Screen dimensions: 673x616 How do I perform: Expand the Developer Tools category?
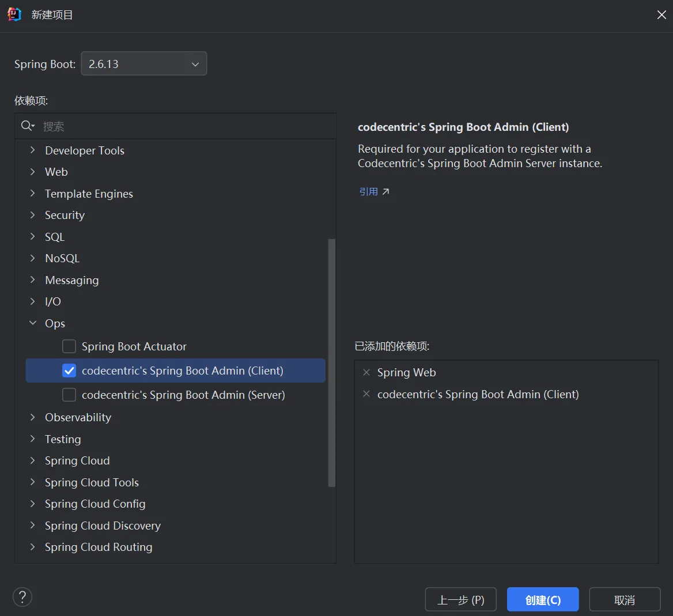point(33,150)
